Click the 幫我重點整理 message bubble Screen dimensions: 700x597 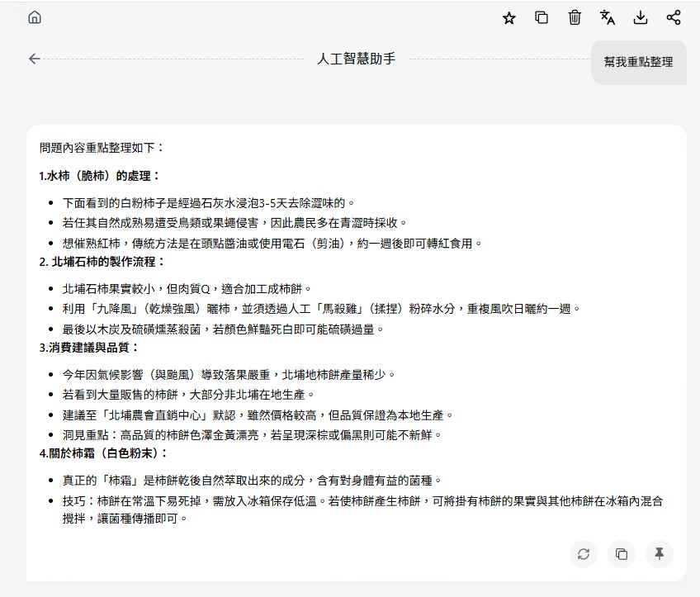(638, 62)
